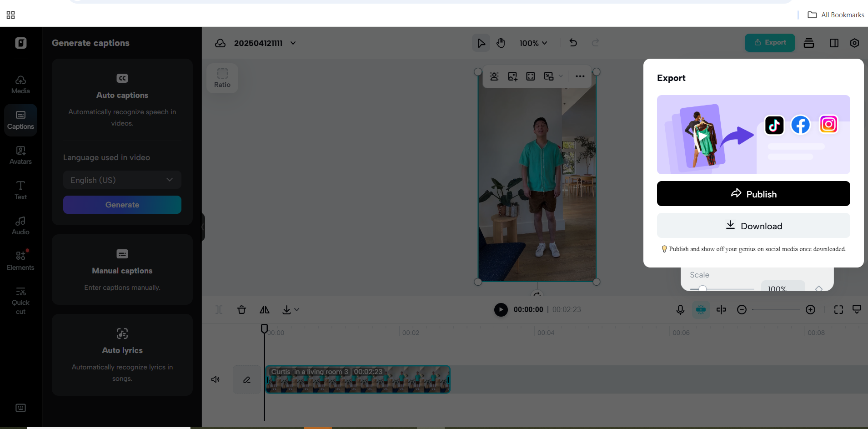The width and height of the screenshot is (868, 429).
Task: Open the Ratio canvas option
Action: click(222, 78)
